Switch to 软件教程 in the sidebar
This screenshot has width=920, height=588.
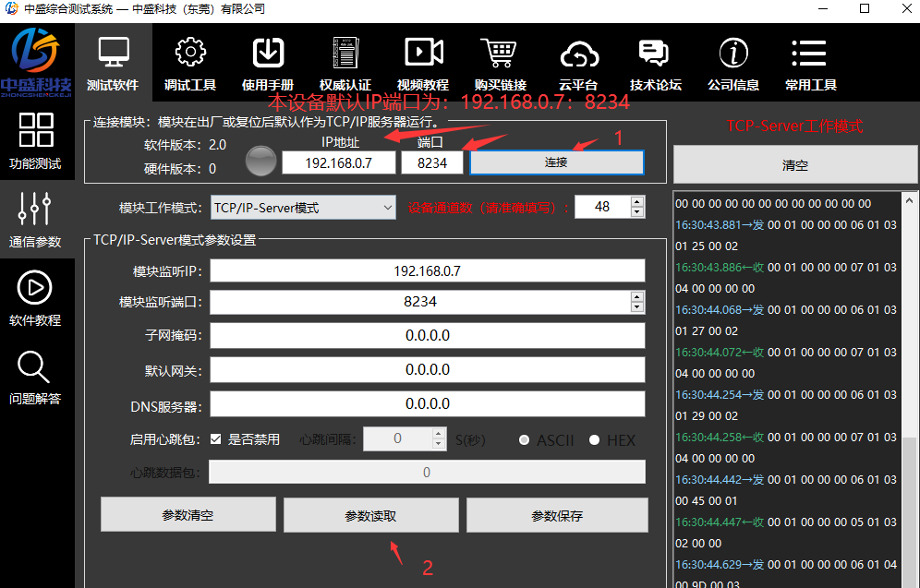[x=36, y=298]
